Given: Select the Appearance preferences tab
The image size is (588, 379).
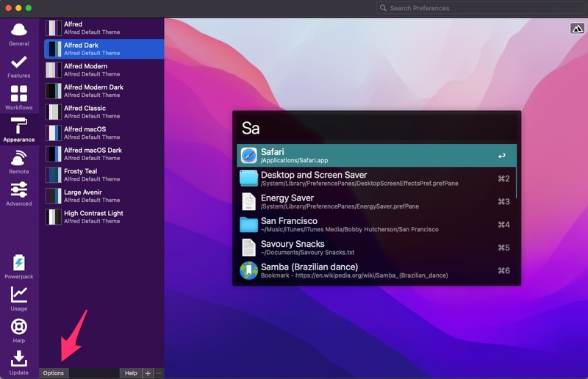Looking at the screenshot, I should point(19,130).
